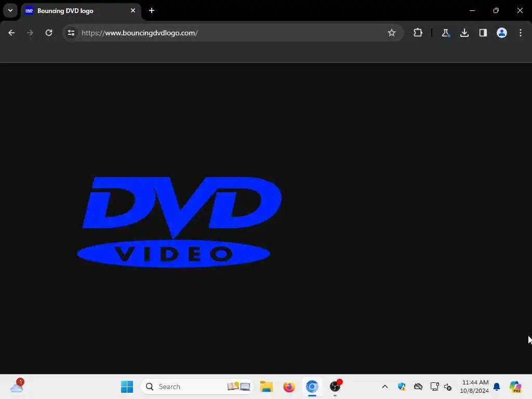Open the Windows Start menu

[127, 387]
